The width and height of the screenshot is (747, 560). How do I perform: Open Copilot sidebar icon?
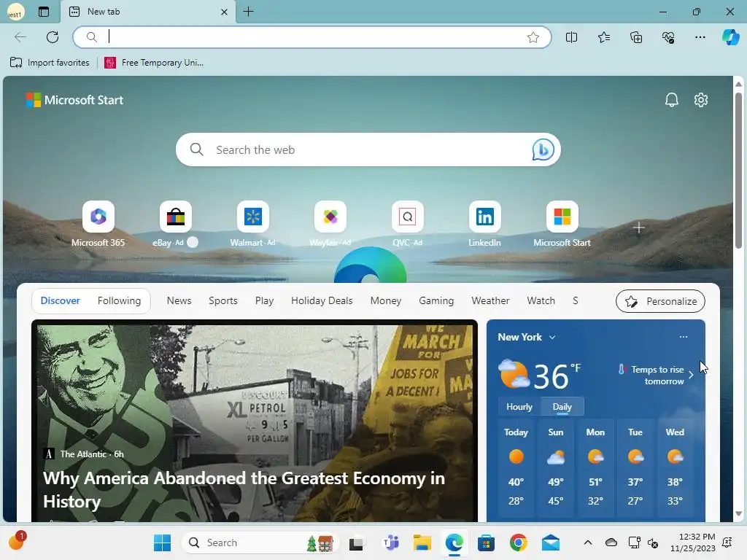click(x=731, y=37)
